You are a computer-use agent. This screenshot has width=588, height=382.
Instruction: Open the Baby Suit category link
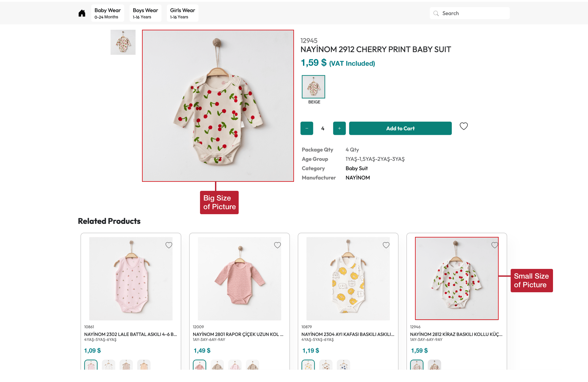click(356, 168)
